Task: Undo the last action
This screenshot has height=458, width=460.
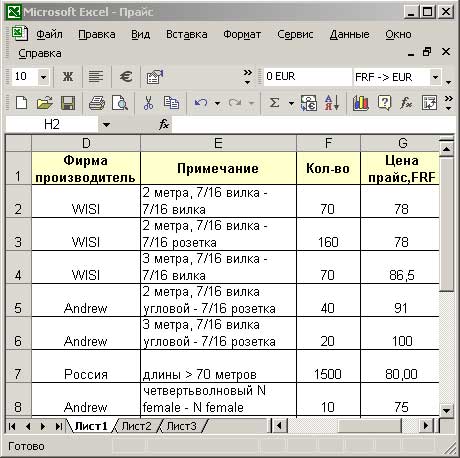Action: point(201,103)
